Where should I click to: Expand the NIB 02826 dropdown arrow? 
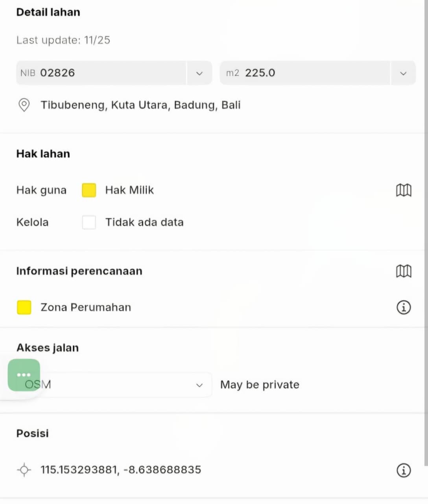(199, 73)
